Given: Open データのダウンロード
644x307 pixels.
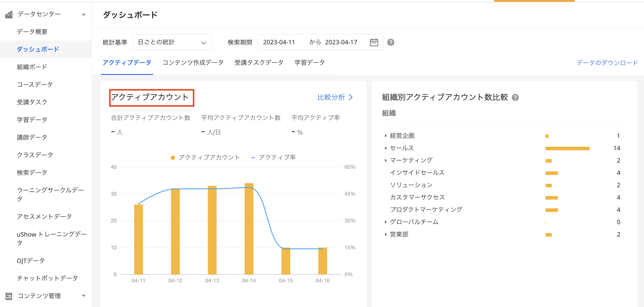Looking at the screenshot, I should (607, 62).
